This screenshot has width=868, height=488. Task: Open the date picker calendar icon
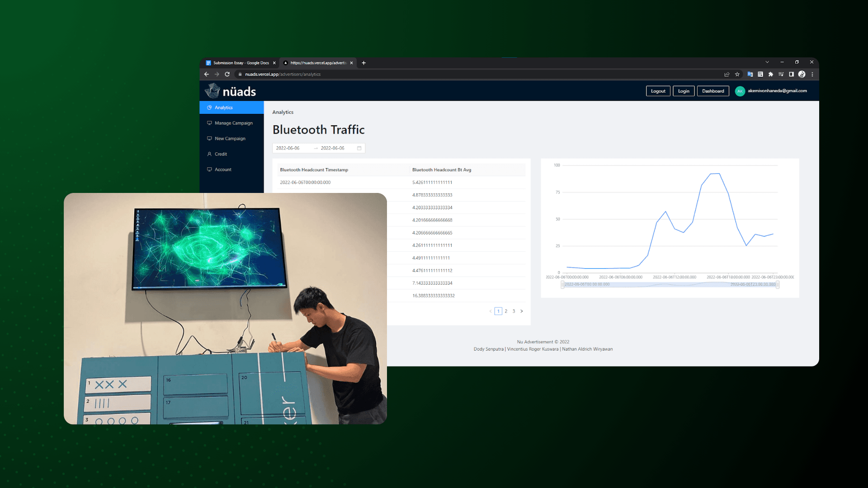tap(359, 148)
